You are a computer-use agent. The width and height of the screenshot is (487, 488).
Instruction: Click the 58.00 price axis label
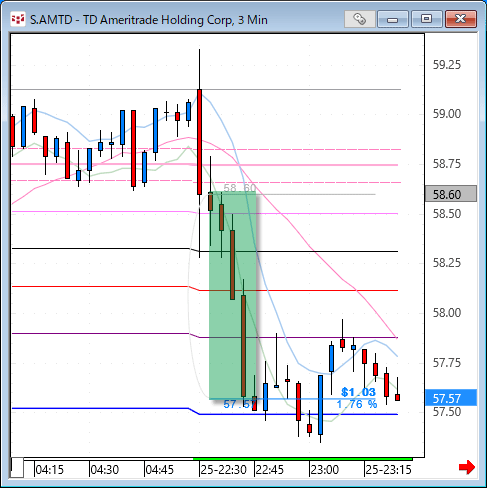447,313
